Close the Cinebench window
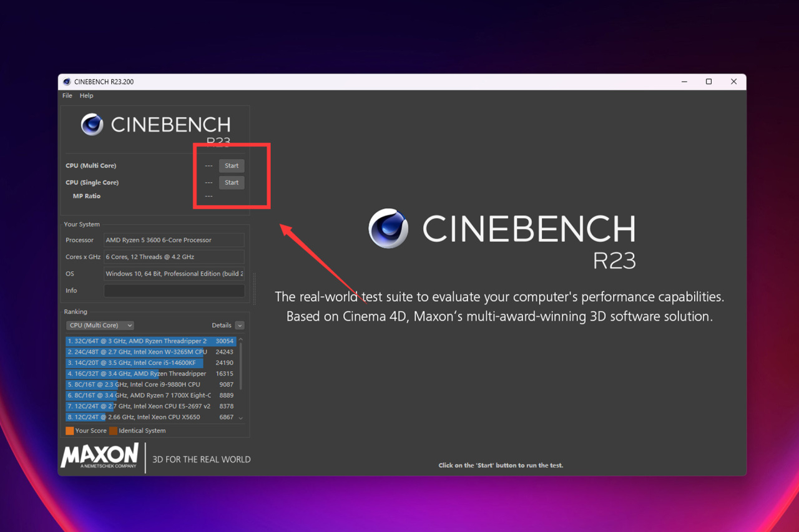This screenshot has height=532, width=799. point(734,82)
